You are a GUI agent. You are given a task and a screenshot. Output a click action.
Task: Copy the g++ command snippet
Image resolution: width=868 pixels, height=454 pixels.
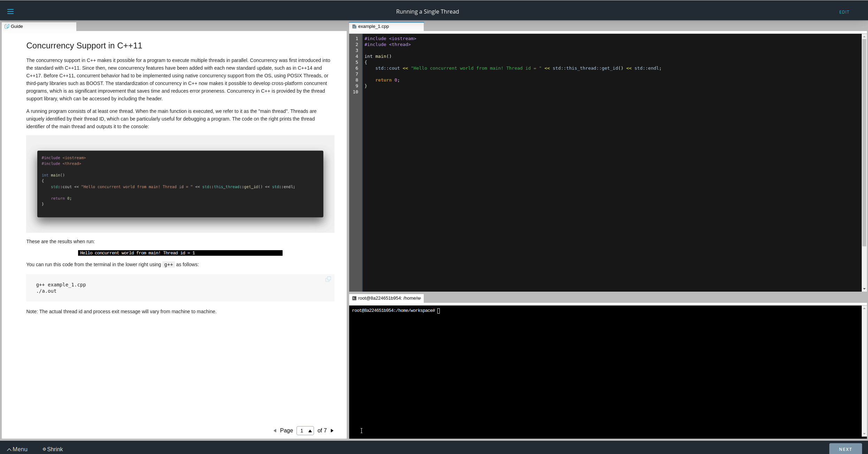point(328,279)
